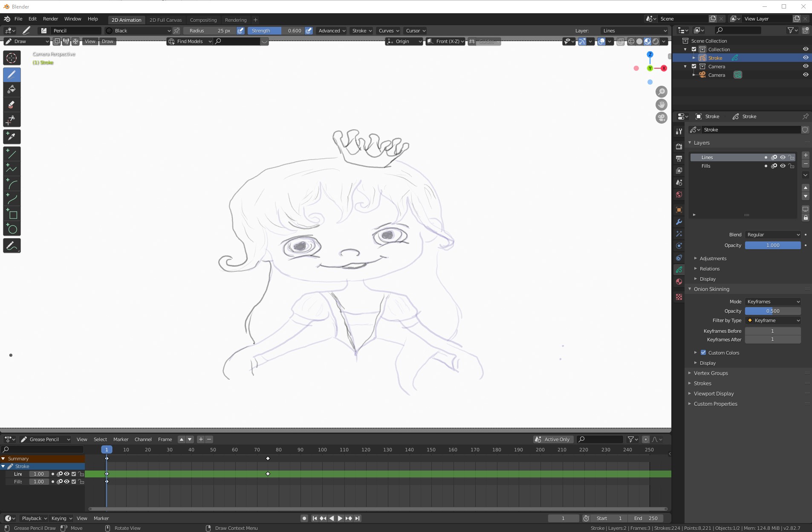The width and height of the screenshot is (812, 532).
Task: Select the Fill bucket tool
Action: point(12,90)
